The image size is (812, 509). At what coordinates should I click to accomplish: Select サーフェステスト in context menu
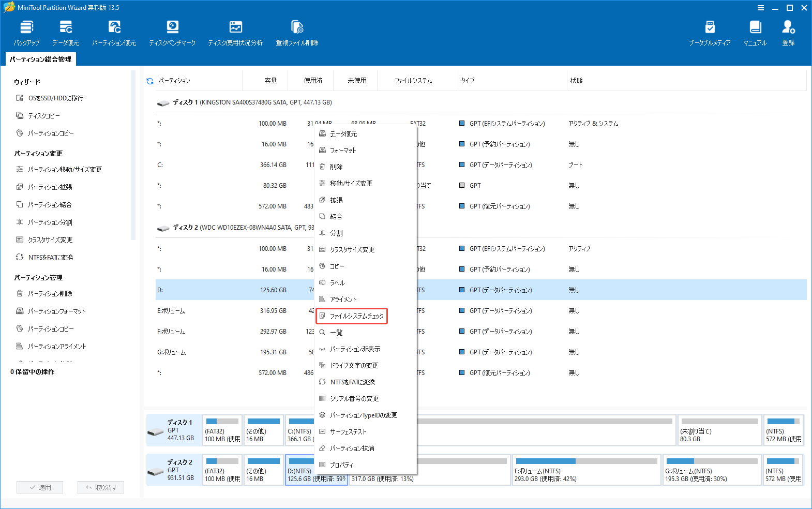(x=366, y=431)
